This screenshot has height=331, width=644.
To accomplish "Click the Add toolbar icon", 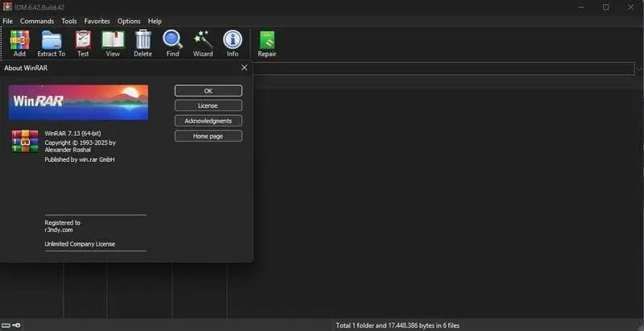I will [x=19, y=43].
